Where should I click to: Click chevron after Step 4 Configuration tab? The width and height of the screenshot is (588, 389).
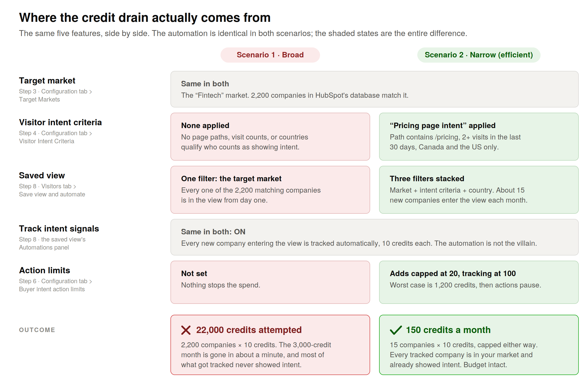[x=91, y=134]
